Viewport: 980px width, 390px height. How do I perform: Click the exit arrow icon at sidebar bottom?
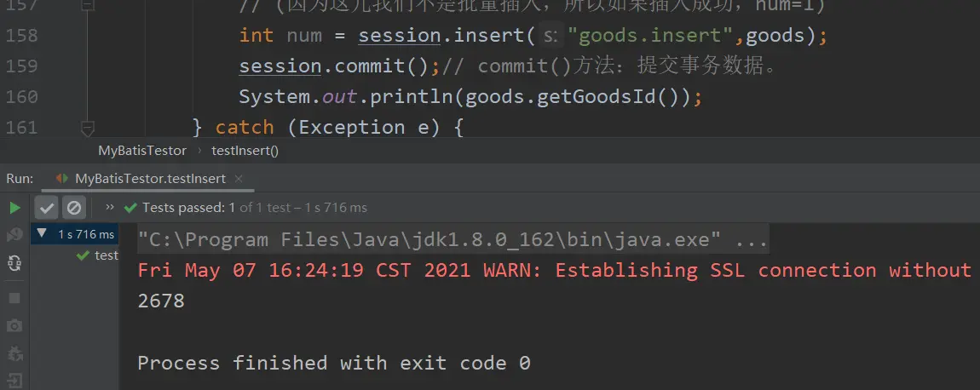pyautogui.click(x=14, y=380)
